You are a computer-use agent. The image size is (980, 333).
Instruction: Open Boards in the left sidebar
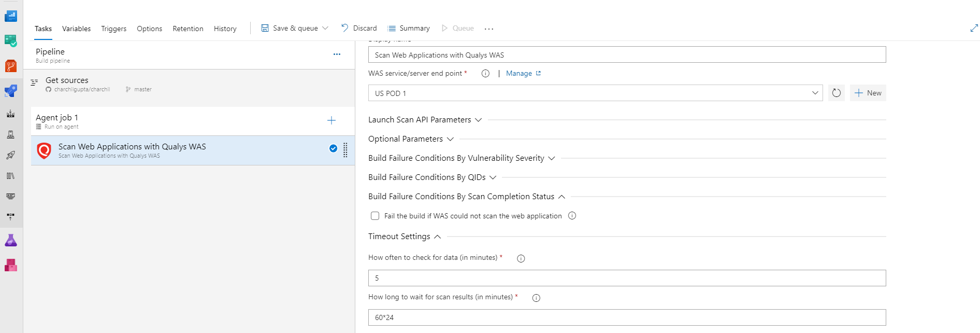(x=10, y=40)
